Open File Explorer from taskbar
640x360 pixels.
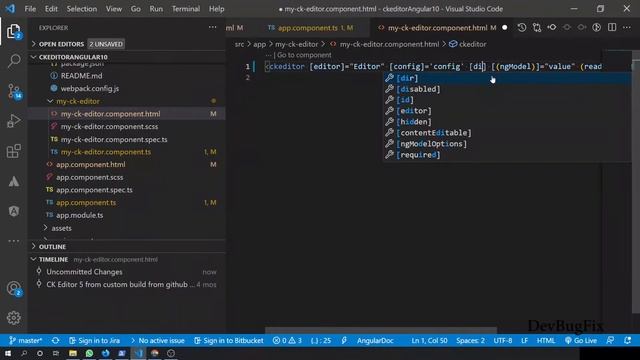point(73,353)
